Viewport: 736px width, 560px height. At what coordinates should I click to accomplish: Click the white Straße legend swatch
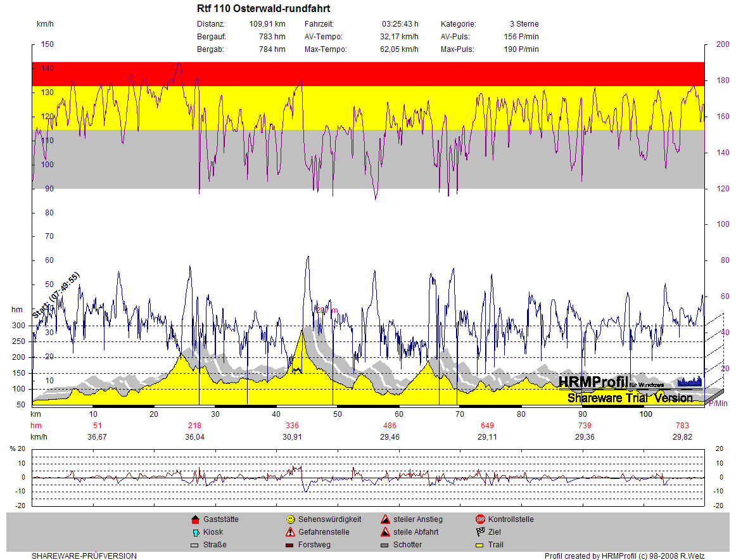tap(195, 545)
